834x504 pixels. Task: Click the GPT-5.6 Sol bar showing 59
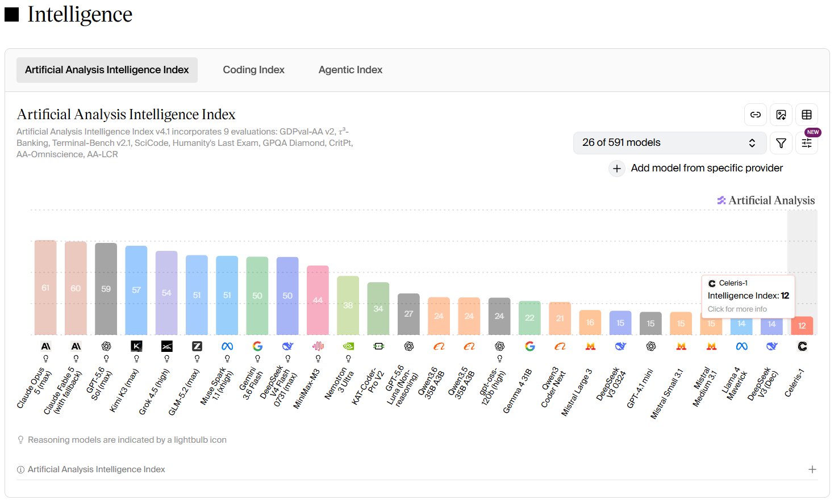(106, 289)
